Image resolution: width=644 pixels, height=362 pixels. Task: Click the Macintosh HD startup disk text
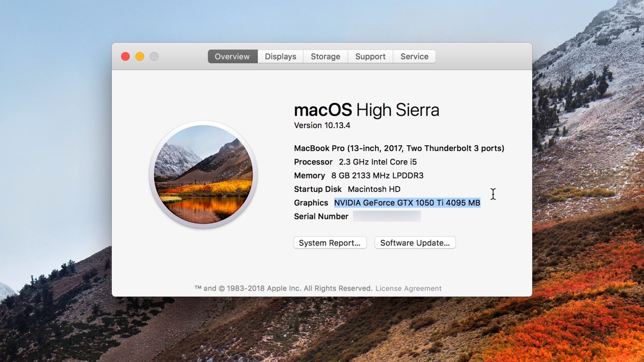(374, 189)
